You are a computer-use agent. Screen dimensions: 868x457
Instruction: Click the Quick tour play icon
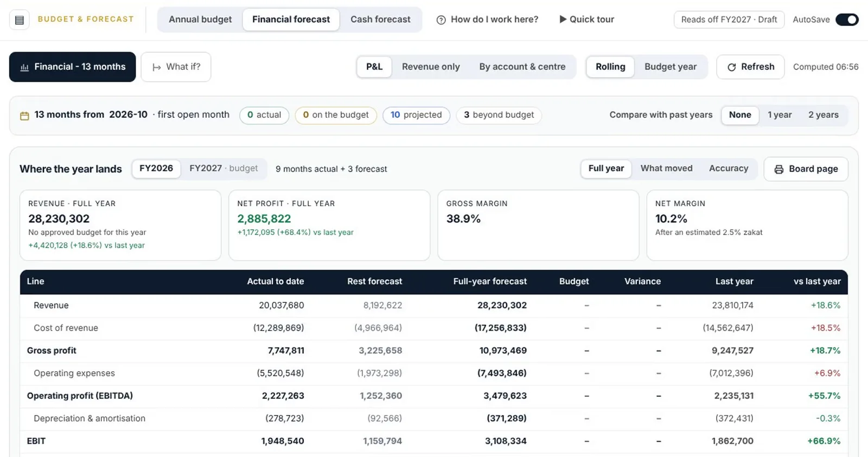563,20
